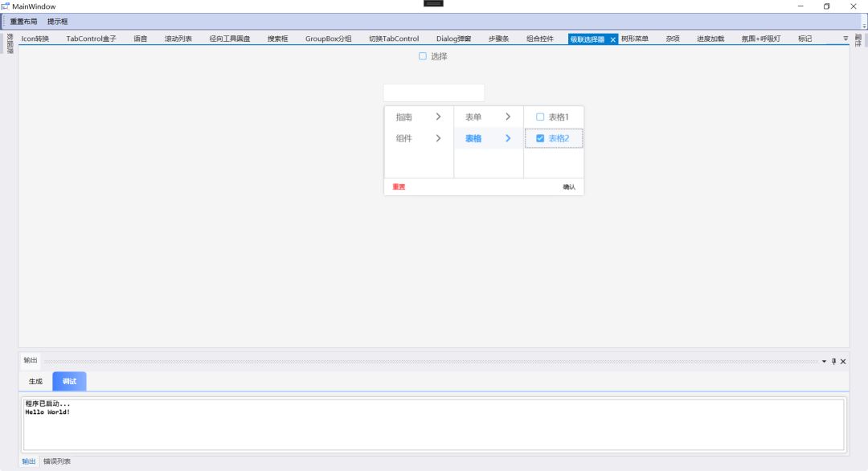The width and height of the screenshot is (868, 471).
Task: Open the left collapsed side panel tab
Action: tap(10, 43)
